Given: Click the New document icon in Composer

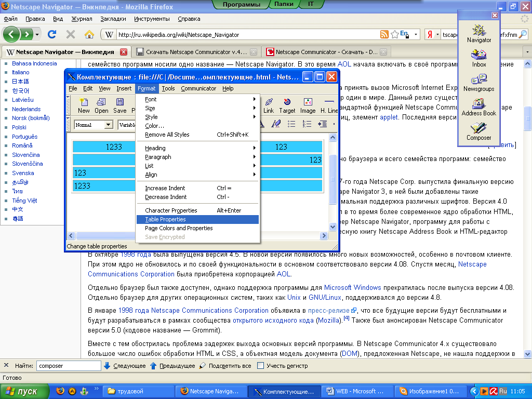Looking at the screenshot, I should [x=84, y=105].
